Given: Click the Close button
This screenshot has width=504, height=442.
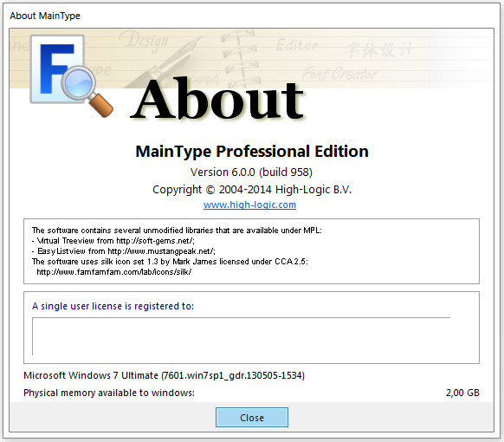Looking at the screenshot, I should (252, 417).
